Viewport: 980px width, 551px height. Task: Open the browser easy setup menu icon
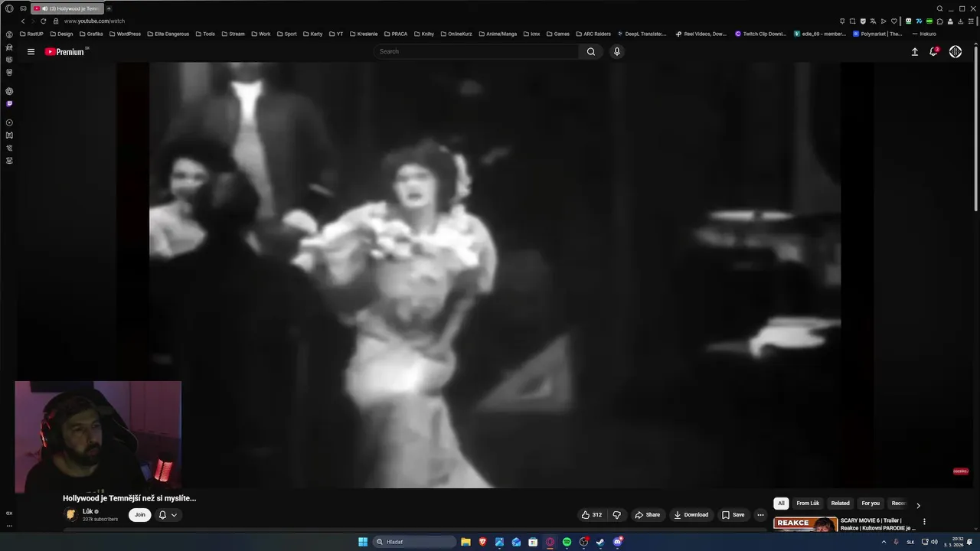971,21
